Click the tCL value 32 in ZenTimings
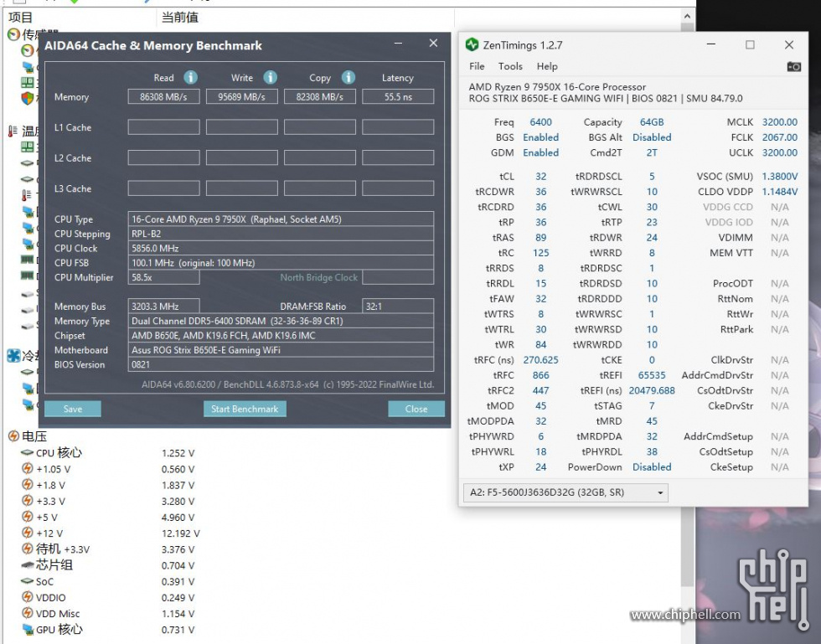Image resolution: width=821 pixels, height=644 pixels. [x=541, y=177]
